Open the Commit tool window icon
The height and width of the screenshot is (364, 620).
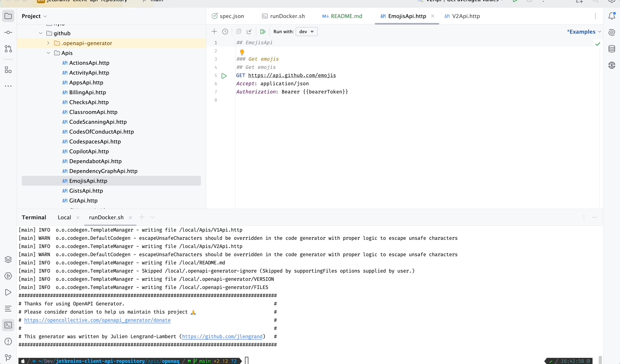(x=8, y=32)
